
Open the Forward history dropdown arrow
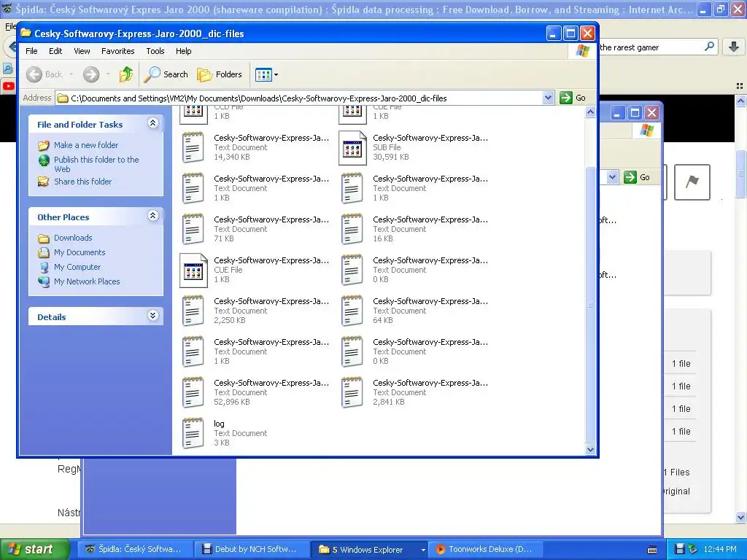point(108,74)
